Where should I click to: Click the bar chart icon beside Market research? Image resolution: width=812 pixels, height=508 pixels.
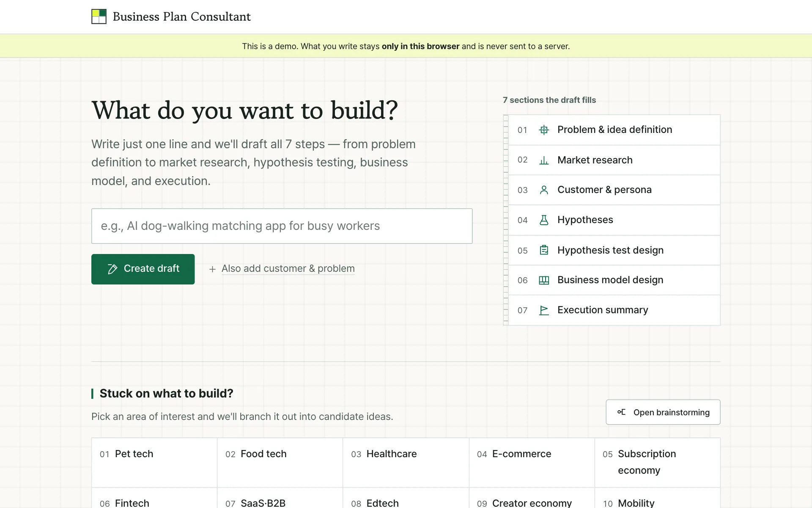[x=544, y=160]
